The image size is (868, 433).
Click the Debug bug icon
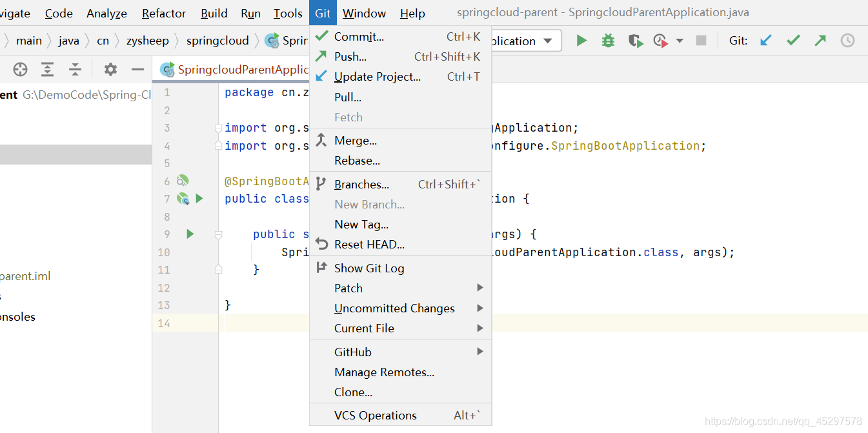pyautogui.click(x=608, y=41)
